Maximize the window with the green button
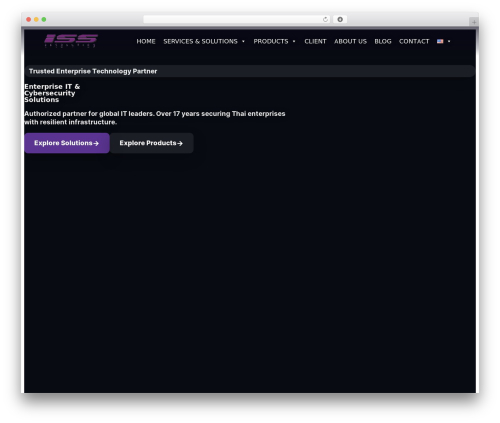The height and width of the screenshot is (423, 500). click(x=44, y=19)
